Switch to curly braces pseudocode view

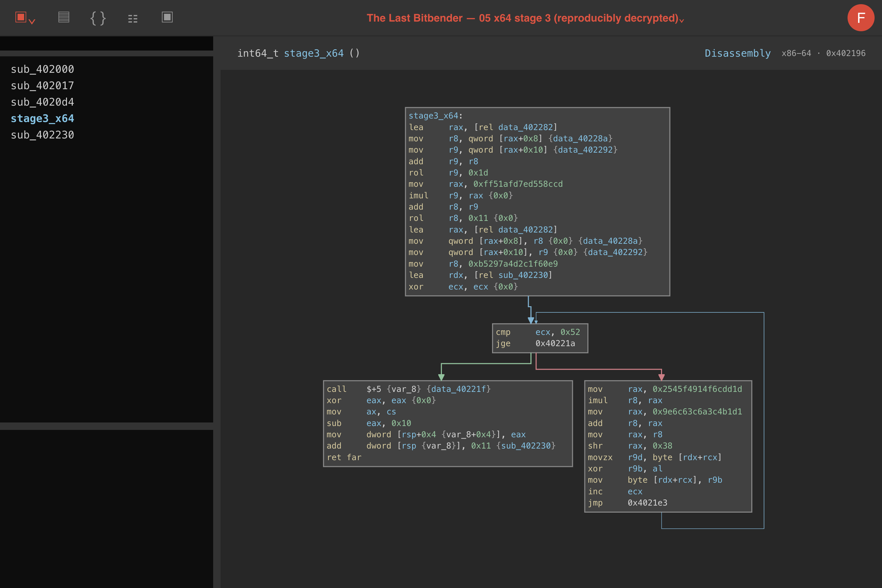click(98, 18)
